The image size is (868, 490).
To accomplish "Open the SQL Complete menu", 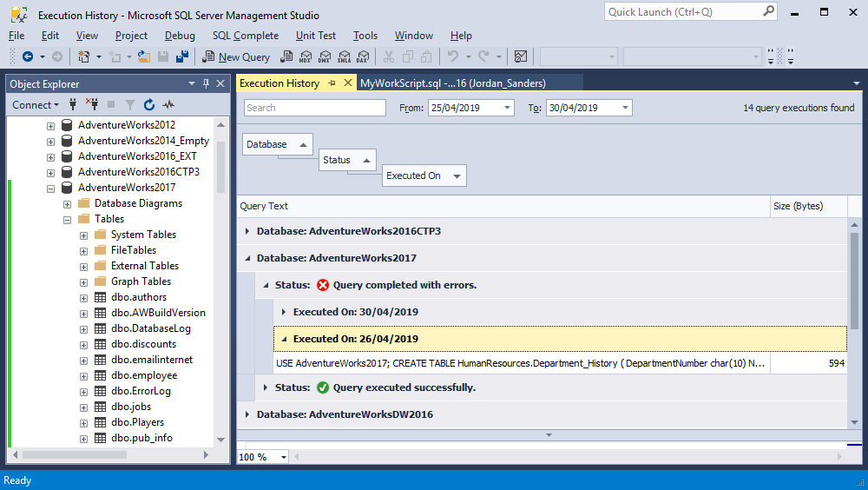I will 246,36.
